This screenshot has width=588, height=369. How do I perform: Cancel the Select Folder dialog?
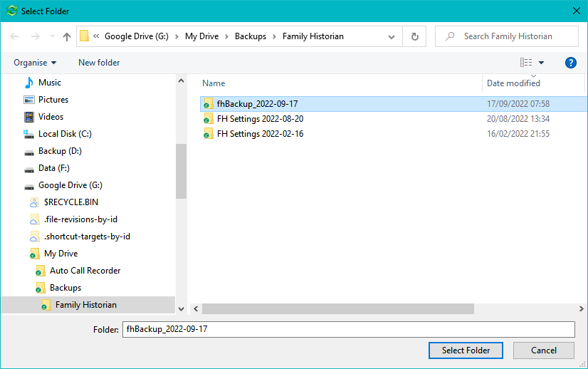click(543, 350)
